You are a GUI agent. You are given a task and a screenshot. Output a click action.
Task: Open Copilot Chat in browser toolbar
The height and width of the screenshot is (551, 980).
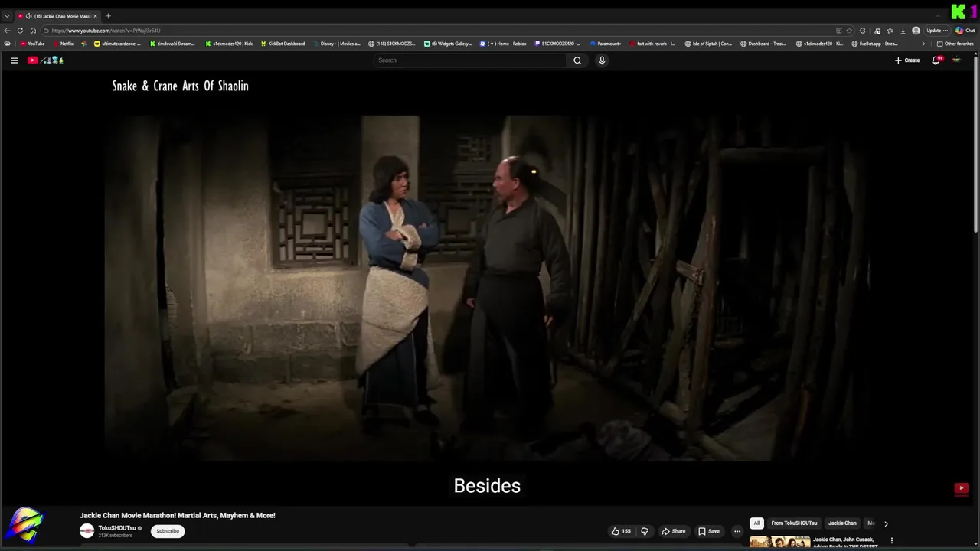pos(965,31)
